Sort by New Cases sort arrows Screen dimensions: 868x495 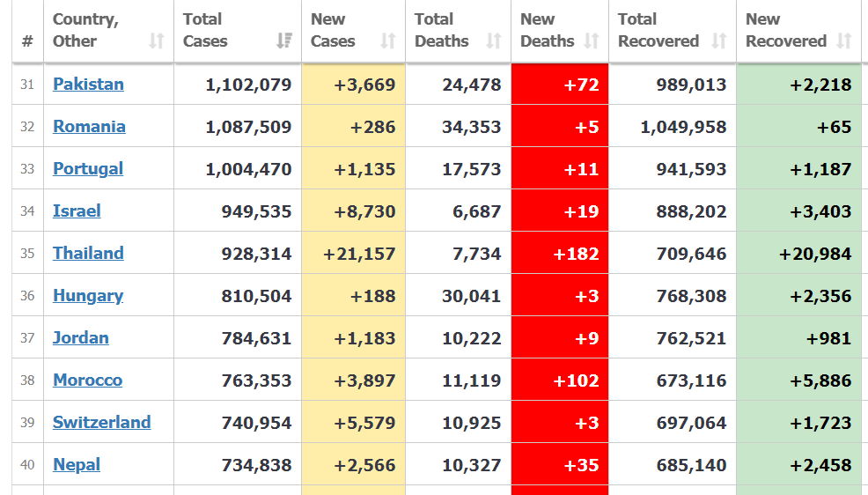click(x=388, y=41)
